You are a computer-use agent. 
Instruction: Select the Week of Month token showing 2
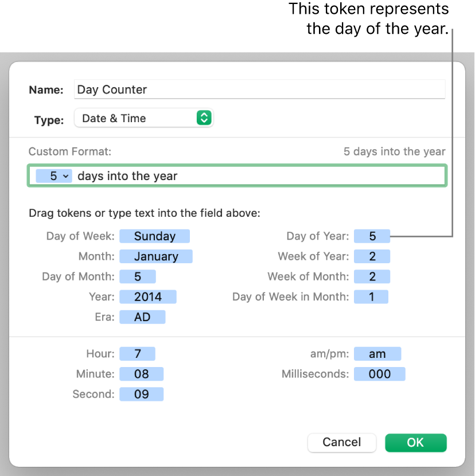pyautogui.click(x=372, y=276)
